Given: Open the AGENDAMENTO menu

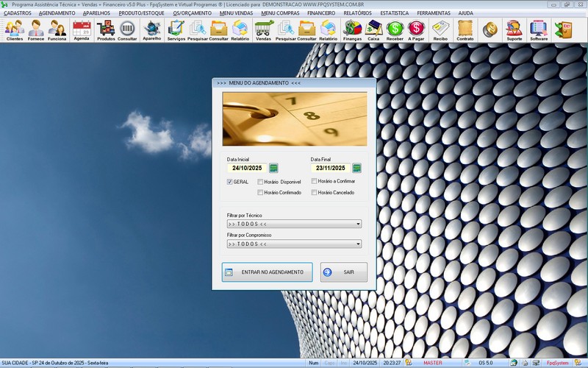Looking at the screenshot, I should (57, 13).
